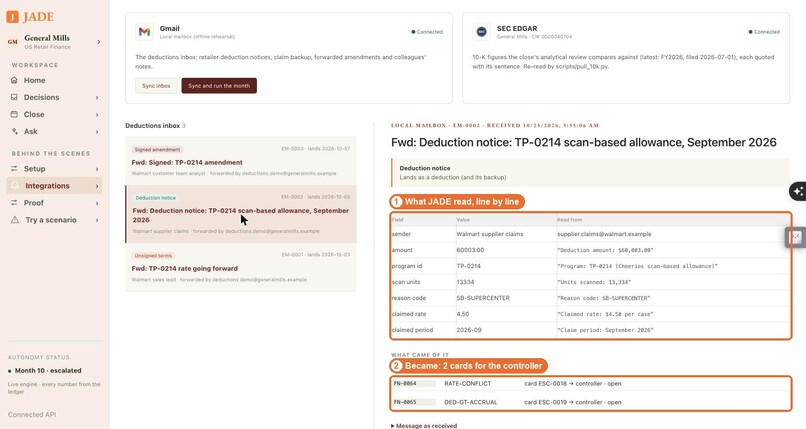This screenshot has height=429, width=806.
Task: Click supplier.claims@walmart.example address
Action: (x=604, y=234)
